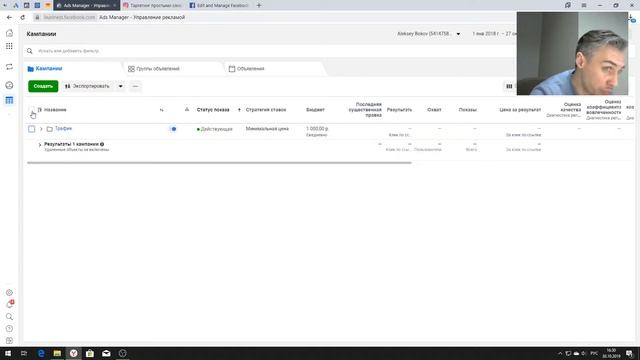
Task: Click the Показы column header
Action: pos(468,110)
